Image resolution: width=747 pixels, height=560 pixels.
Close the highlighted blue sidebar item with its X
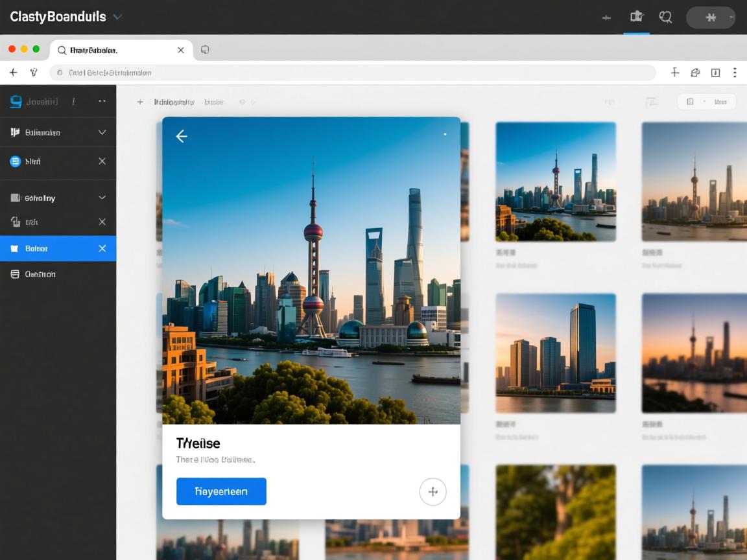point(102,249)
